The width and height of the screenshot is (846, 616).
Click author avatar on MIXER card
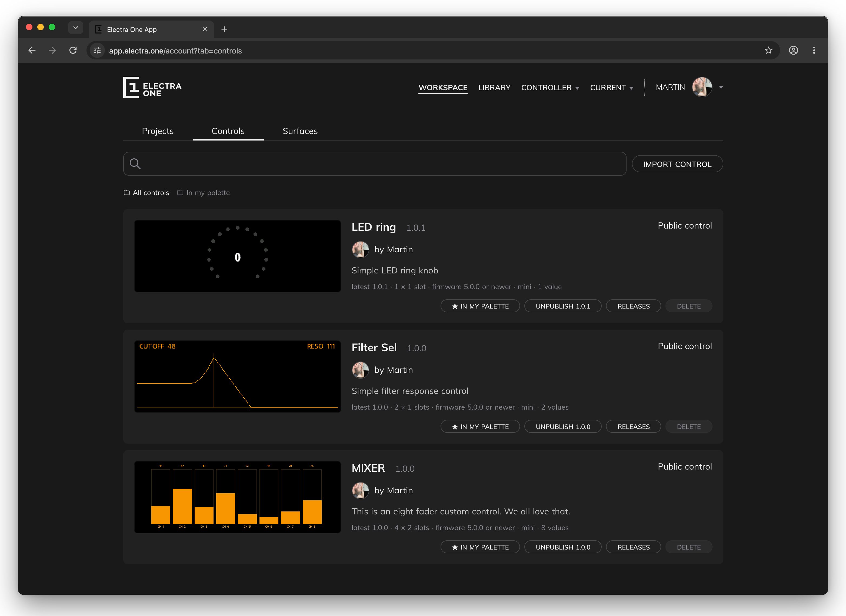pyautogui.click(x=360, y=490)
